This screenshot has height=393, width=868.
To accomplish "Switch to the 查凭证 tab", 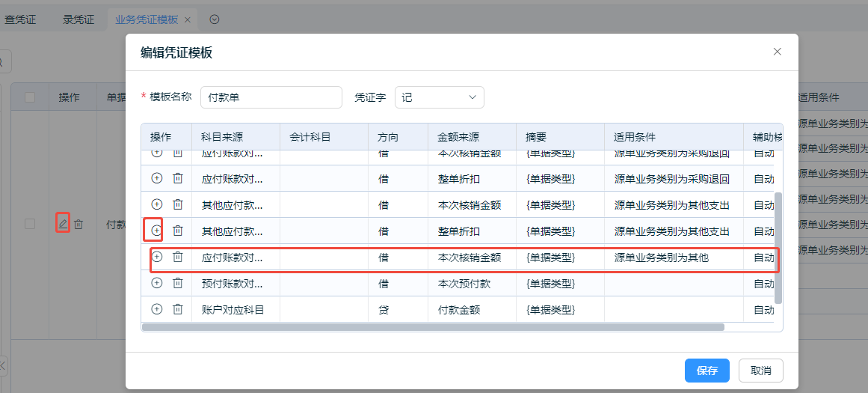I will pos(20,19).
